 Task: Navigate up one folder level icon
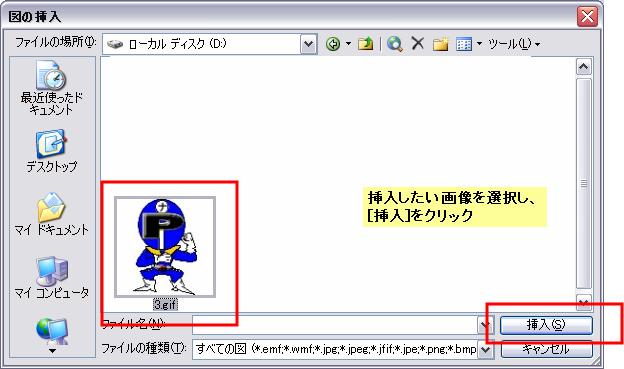[x=365, y=44]
